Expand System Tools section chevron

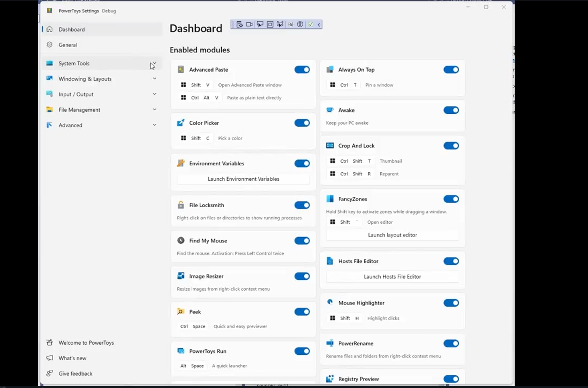(x=154, y=63)
